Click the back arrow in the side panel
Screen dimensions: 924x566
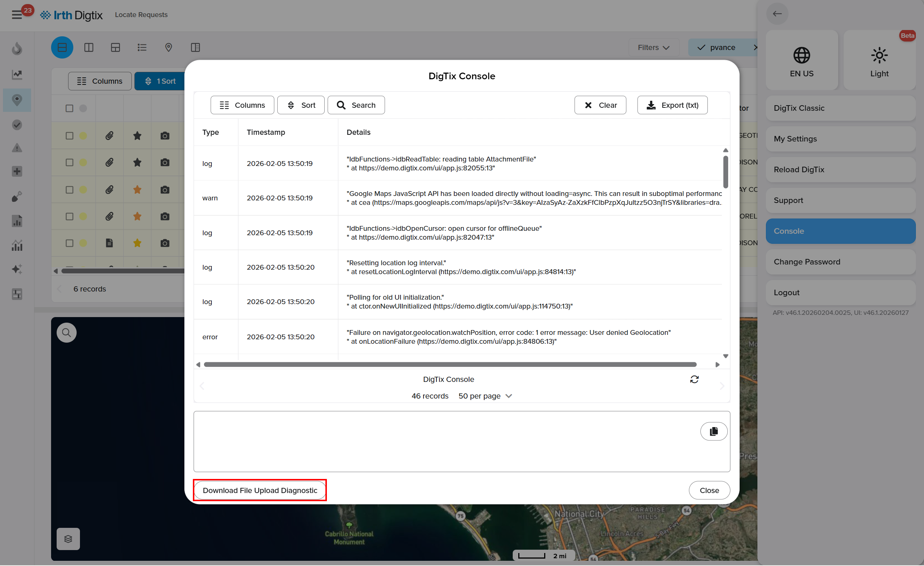click(777, 14)
